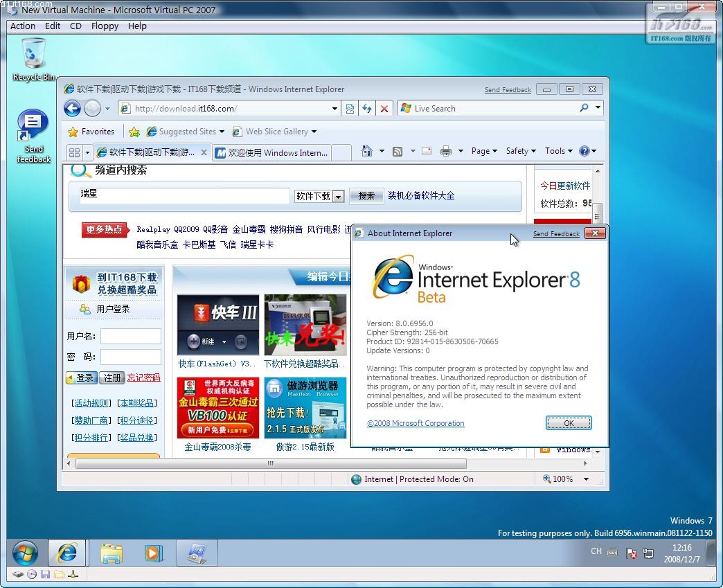
Task: Go back with the IE Back arrow
Action: (x=72, y=108)
